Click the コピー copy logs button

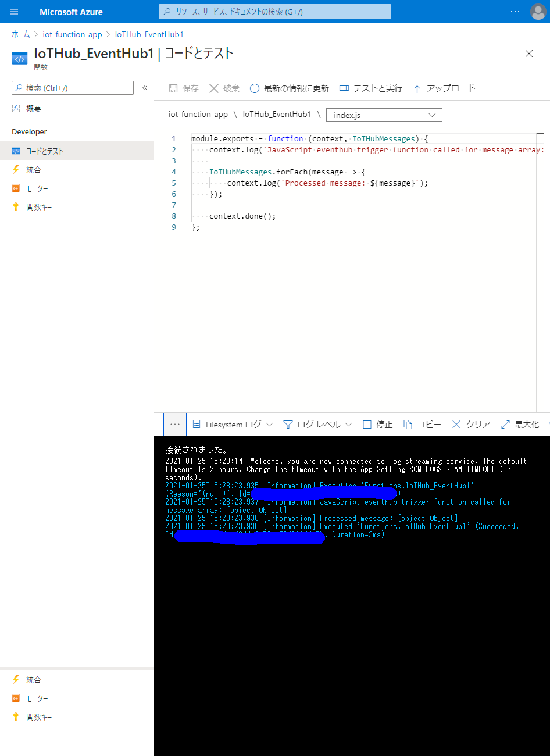pos(423,425)
